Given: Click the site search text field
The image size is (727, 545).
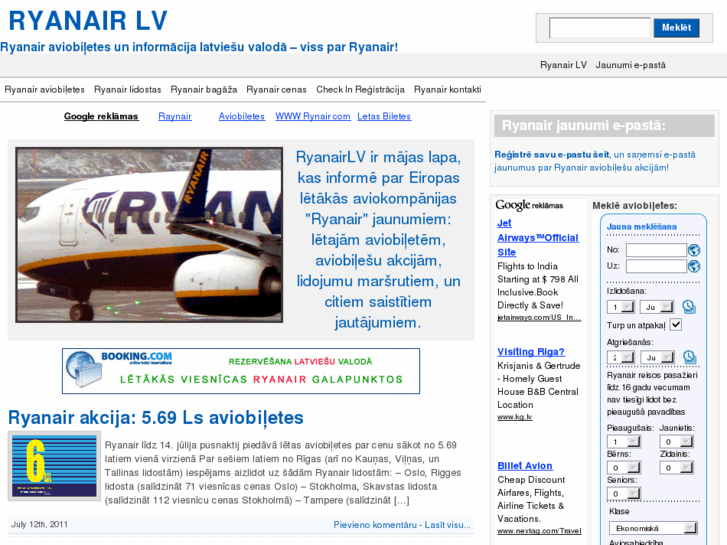Looking at the screenshot, I should click(600, 28).
